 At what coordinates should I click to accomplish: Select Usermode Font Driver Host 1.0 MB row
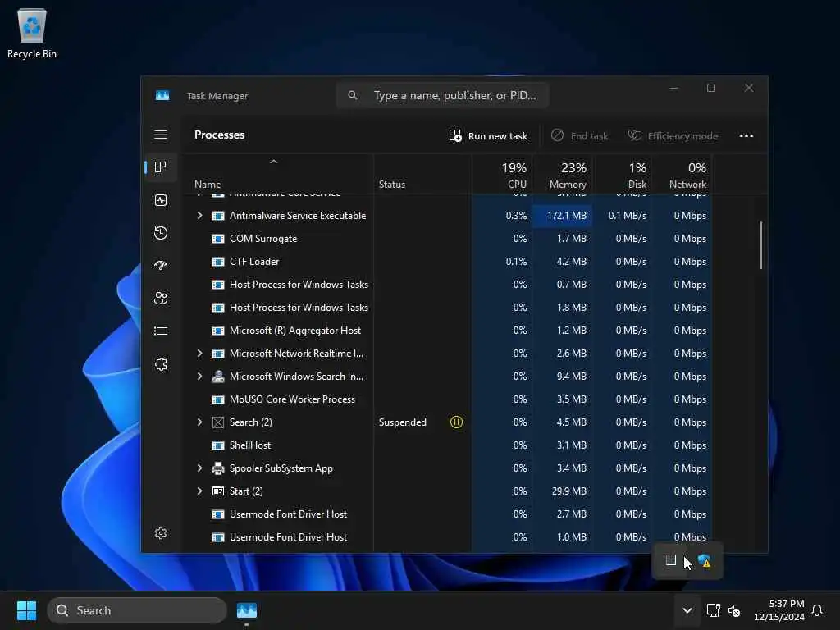447,536
